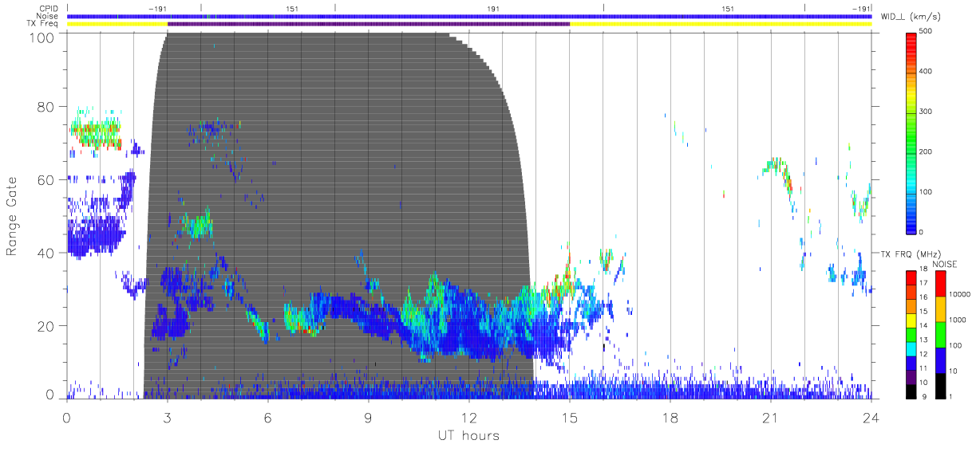
Task: Click Range Gate tick label 20
Action: (x=46, y=326)
